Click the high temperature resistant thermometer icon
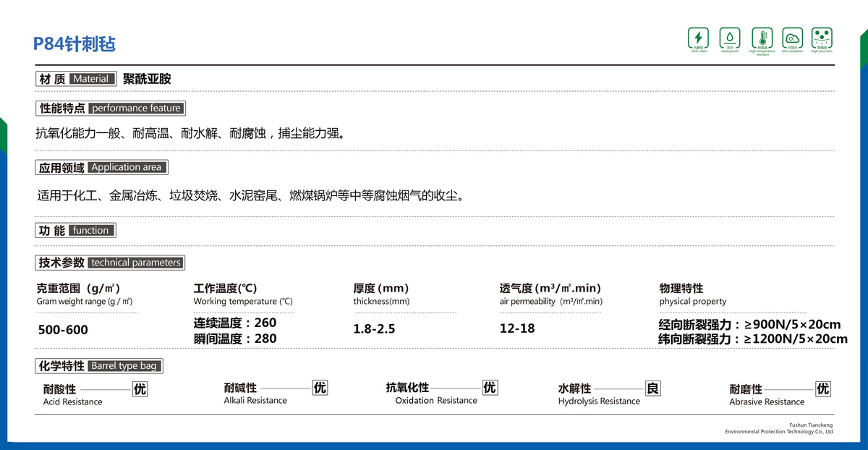The image size is (868, 450). (762, 38)
